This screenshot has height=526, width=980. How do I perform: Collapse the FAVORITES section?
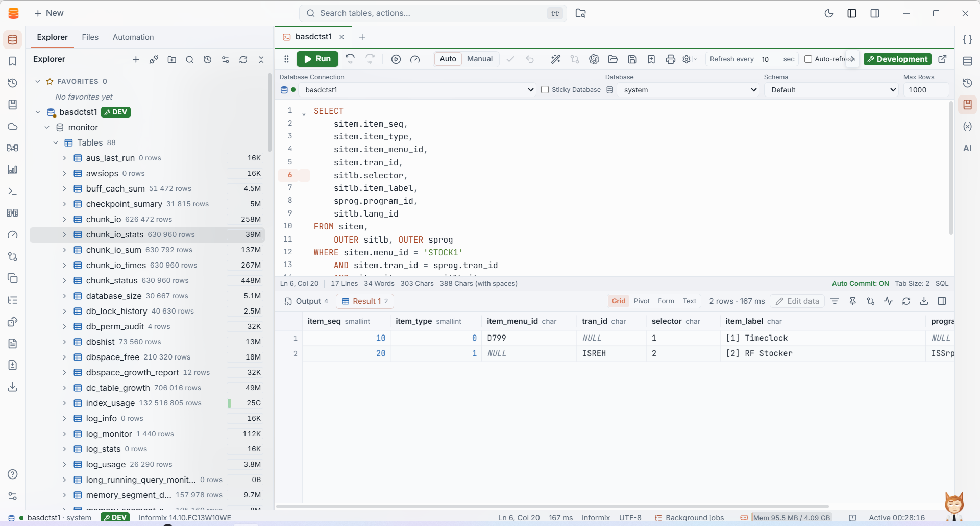pos(38,81)
